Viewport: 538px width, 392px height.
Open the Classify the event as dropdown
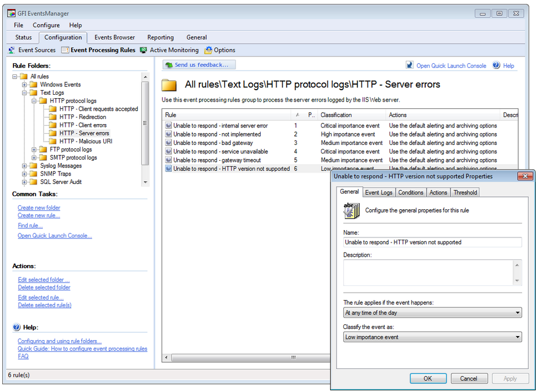tap(432, 337)
